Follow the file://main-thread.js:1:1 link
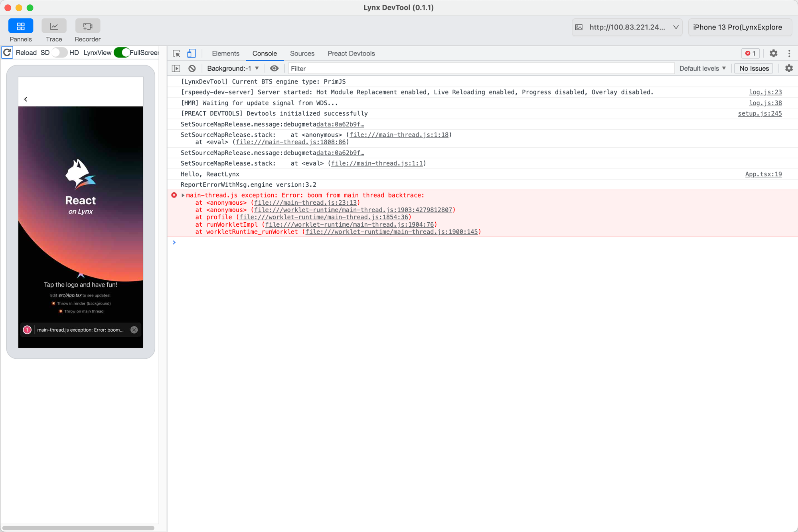 point(377,163)
